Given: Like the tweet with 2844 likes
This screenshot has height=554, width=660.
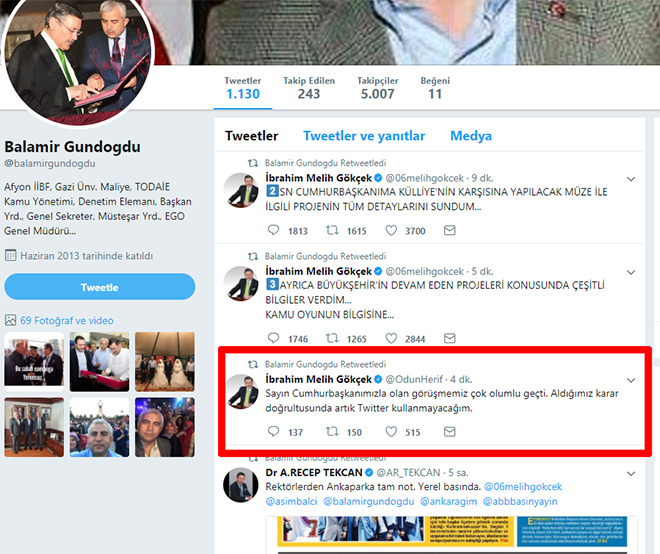Looking at the screenshot, I should (x=391, y=338).
